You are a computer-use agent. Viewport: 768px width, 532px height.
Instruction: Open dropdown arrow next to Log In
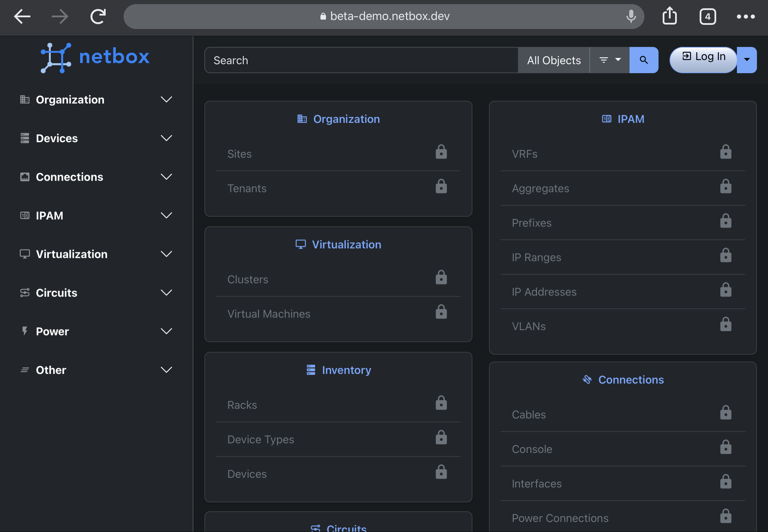tap(747, 60)
